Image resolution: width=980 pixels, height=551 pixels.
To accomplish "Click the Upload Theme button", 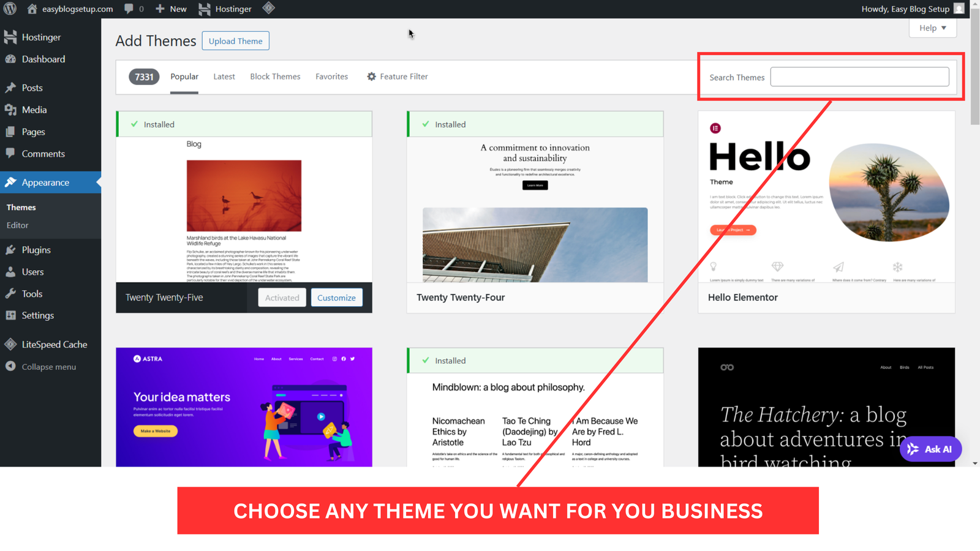I will 235,41.
